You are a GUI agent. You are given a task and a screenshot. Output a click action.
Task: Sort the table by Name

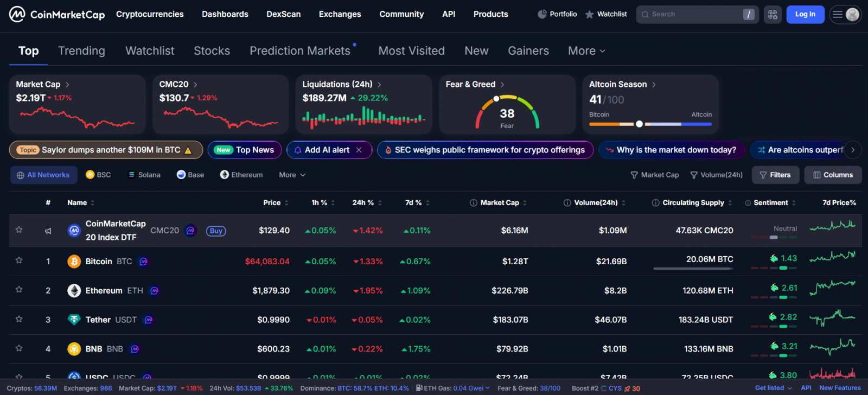(x=81, y=202)
